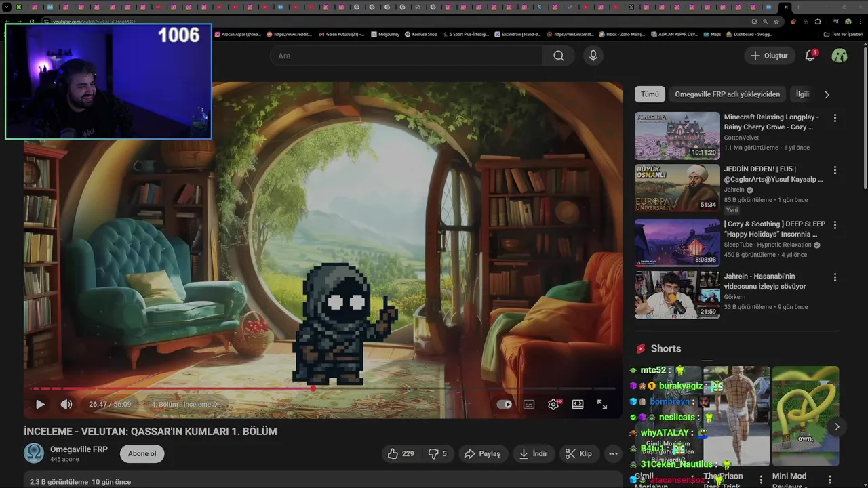
Task: Show next Shorts with the arrow
Action: (x=837, y=426)
